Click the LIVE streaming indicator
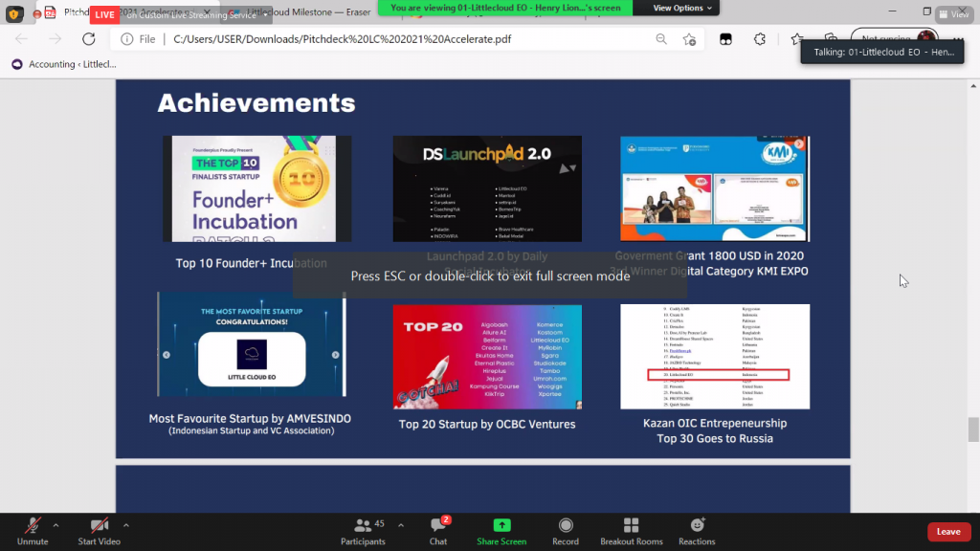This screenshot has height=551, width=980. point(104,14)
